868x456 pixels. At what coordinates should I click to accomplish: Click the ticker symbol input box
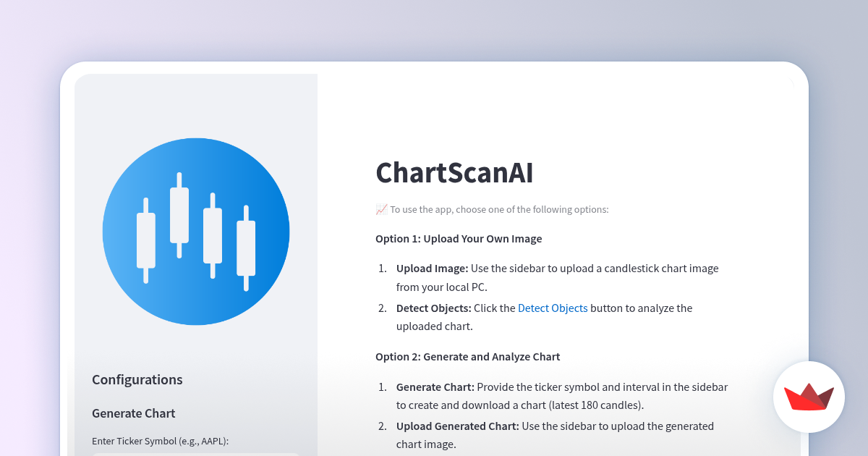tap(195, 455)
